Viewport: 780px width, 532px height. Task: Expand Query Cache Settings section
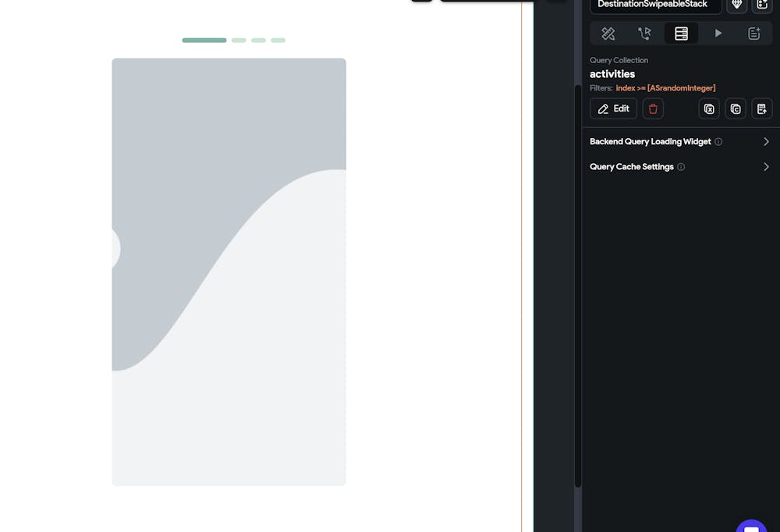click(x=766, y=167)
